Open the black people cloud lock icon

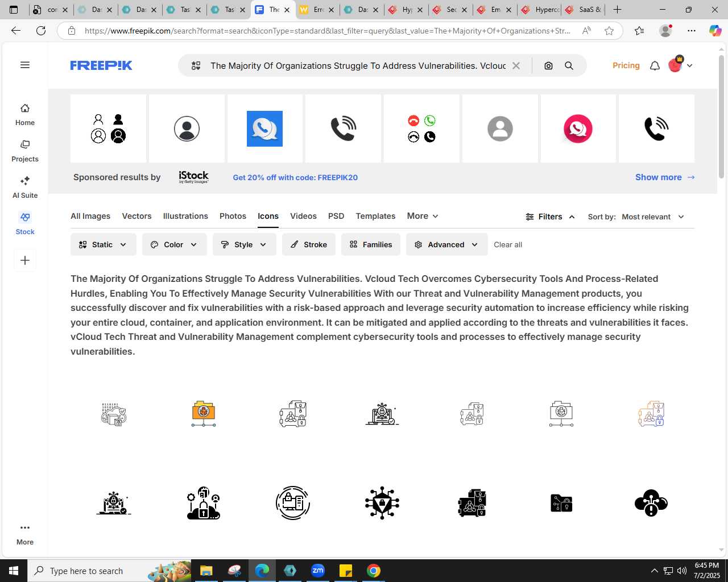pos(204,503)
